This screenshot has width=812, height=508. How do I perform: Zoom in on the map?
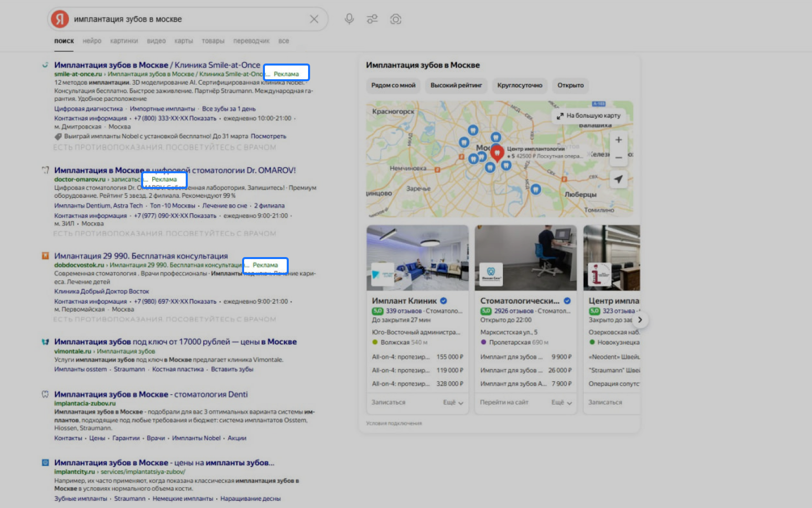pyautogui.click(x=618, y=140)
